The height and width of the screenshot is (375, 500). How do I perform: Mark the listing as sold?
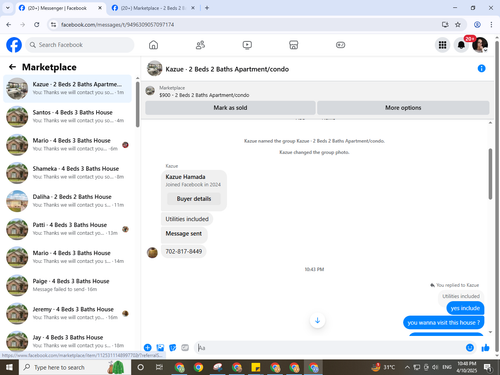point(230,108)
